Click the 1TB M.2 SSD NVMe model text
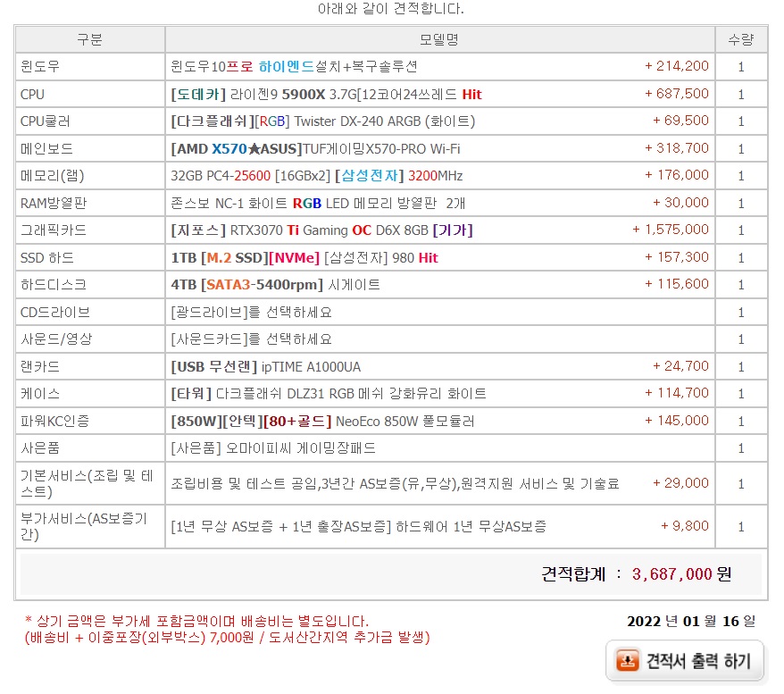 (304, 258)
